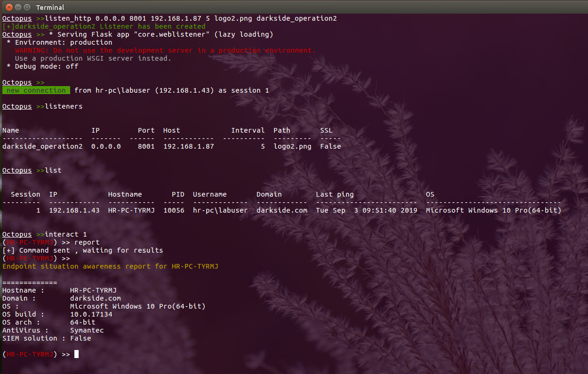Click the green "Listener has been created" message

point(104,26)
